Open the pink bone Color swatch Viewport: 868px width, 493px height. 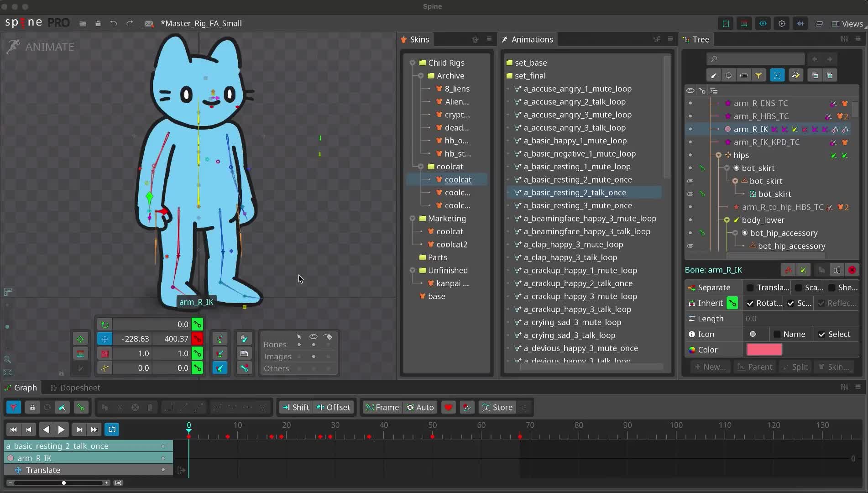tap(764, 350)
